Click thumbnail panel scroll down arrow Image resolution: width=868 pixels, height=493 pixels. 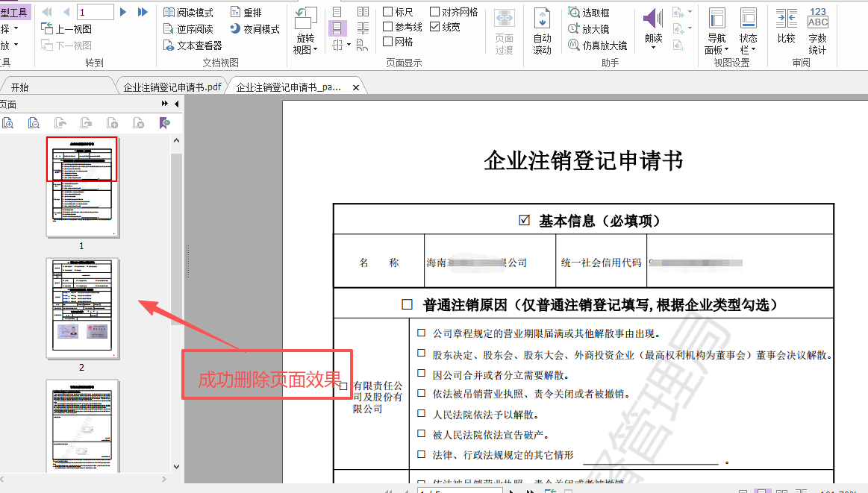click(x=177, y=466)
